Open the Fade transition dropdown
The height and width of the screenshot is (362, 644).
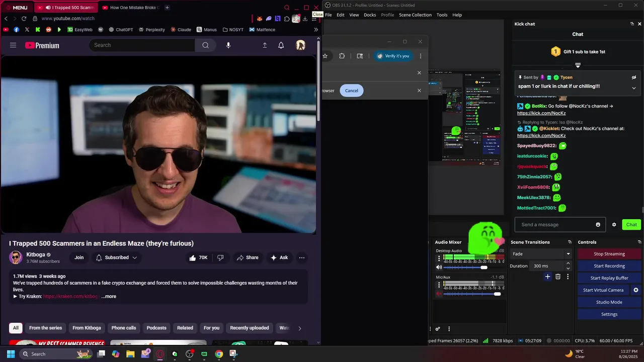(x=541, y=254)
